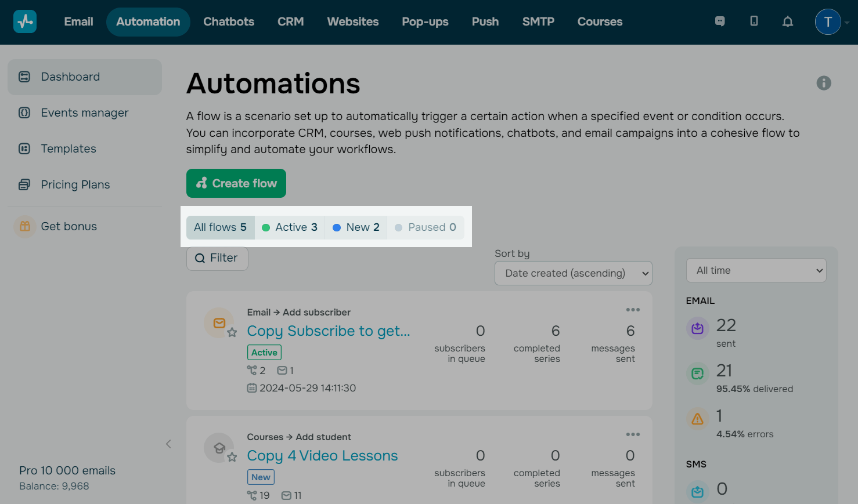Open the Sort by date created dropdown
This screenshot has width=858, height=504.
click(x=573, y=273)
